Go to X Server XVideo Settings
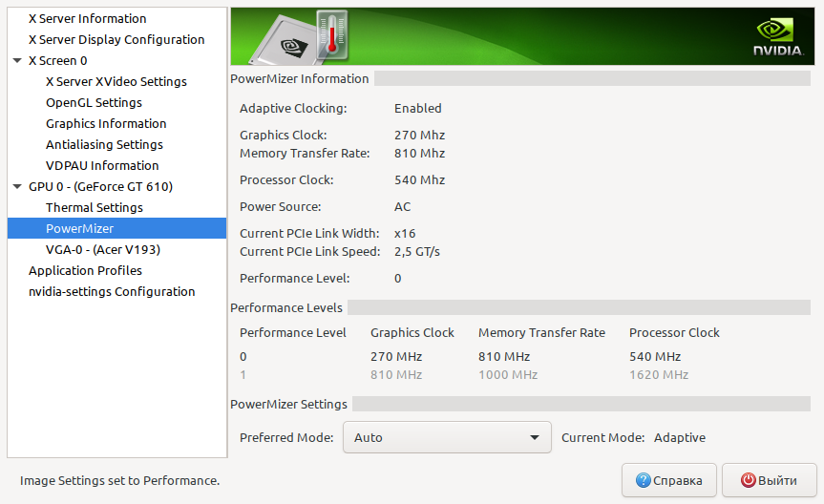The image size is (824, 504). point(116,81)
